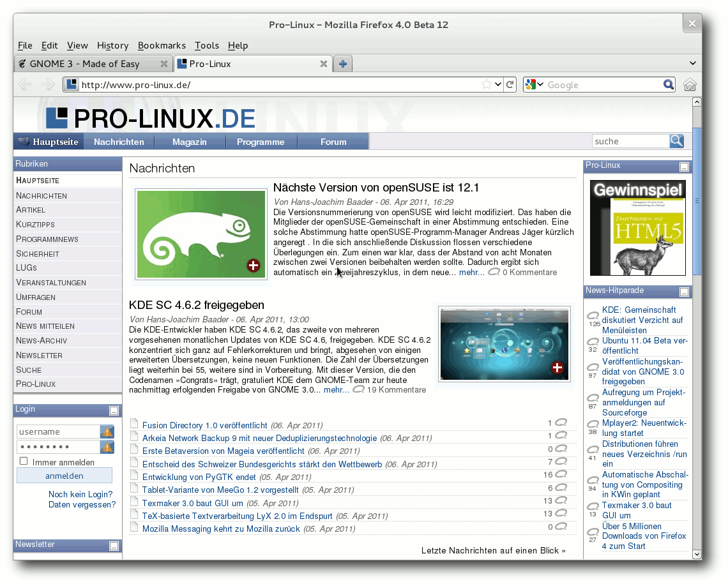The image size is (728, 586).
Task: Open the Bookmarks menu
Action: point(162,45)
